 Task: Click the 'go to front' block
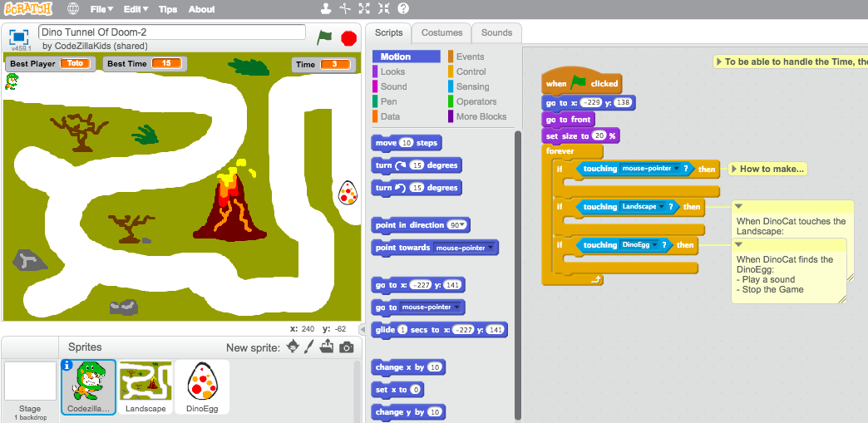point(568,120)
